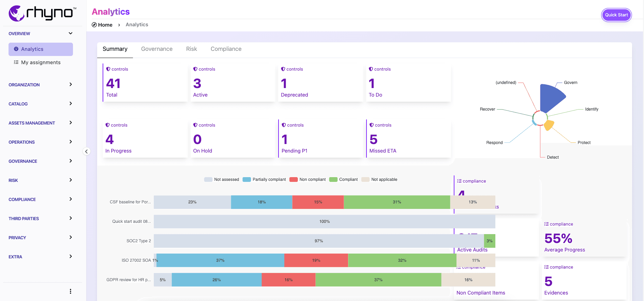Image resolution: width=644 pixels, height=301 pixels.
Task: Click shield icon on Total controls card
Action: 108,69
